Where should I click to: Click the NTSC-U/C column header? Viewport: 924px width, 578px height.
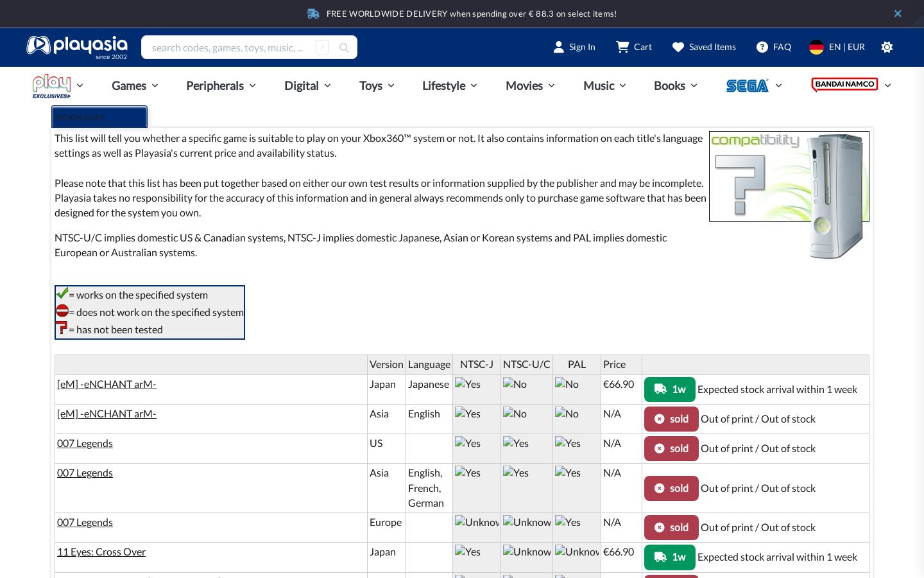pos(527,364)
